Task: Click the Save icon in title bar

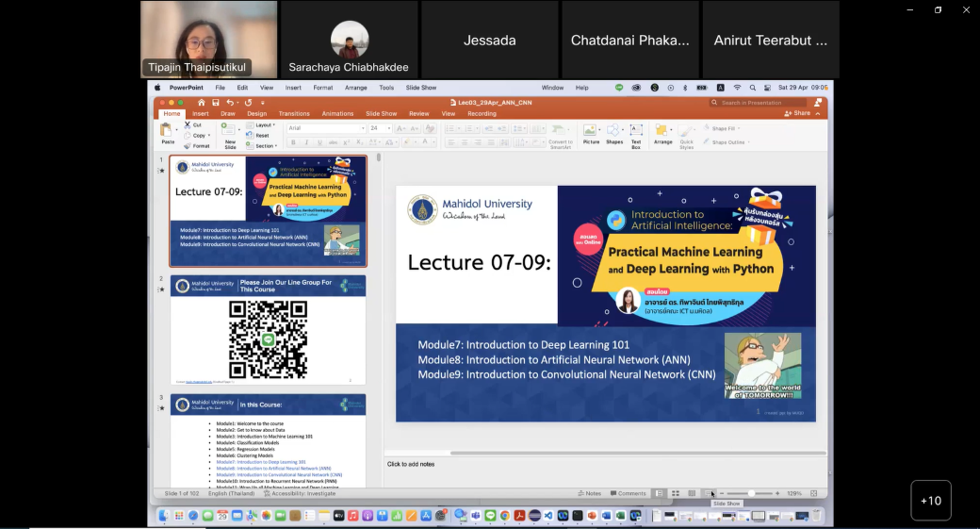Action: pyautogui.click(x=216, y=102)
